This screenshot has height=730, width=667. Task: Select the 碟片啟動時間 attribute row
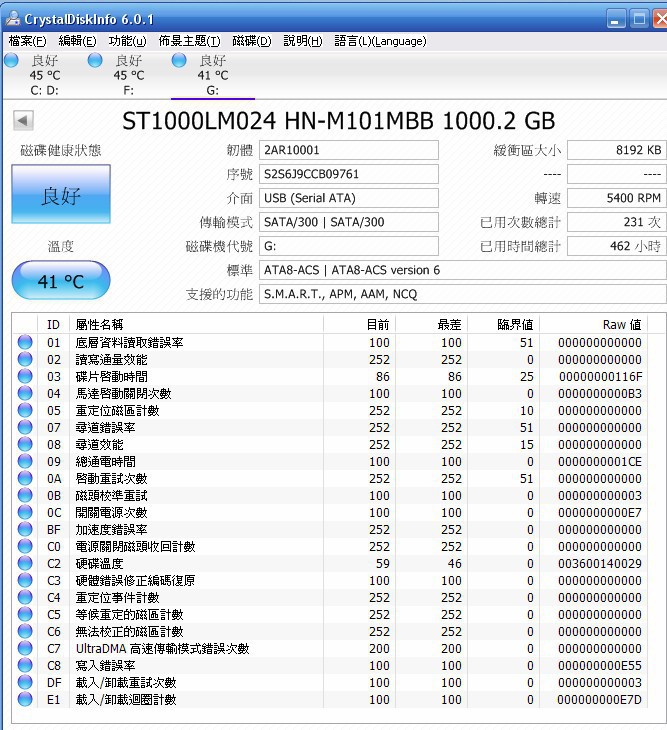coord(330,376)
